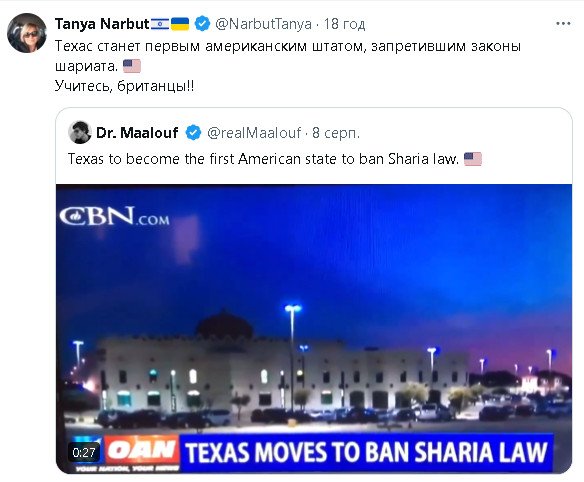Click the OAN logo in the video banner
584x482 pixels.
pos(142,450)
